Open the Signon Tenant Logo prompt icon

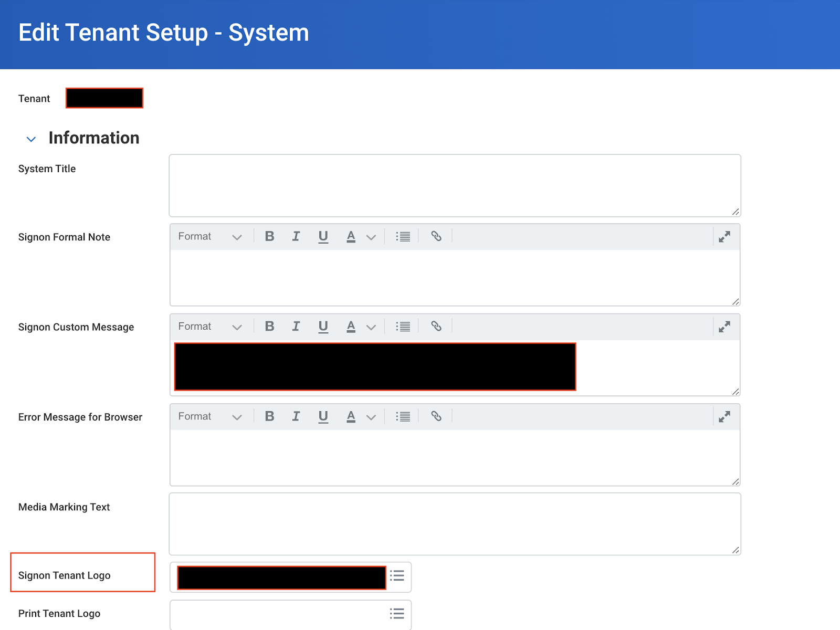point(397,576)
